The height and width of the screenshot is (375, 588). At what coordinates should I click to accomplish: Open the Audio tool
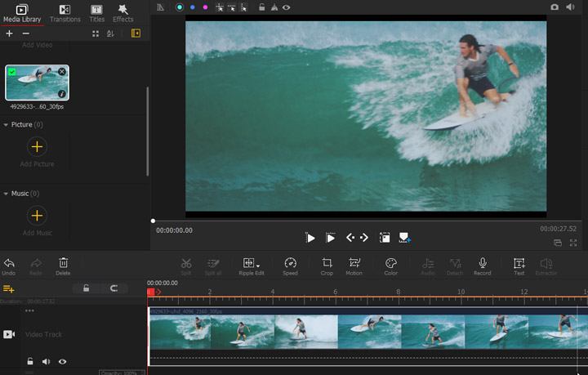(428, 266)
